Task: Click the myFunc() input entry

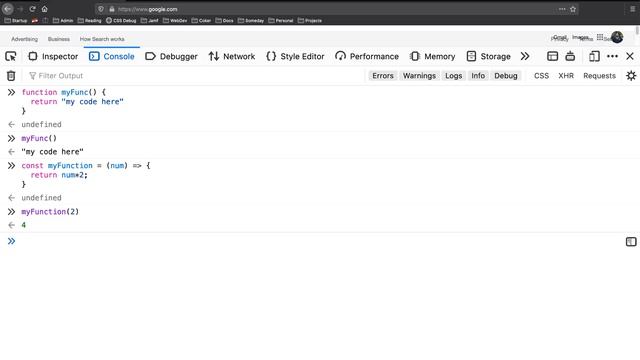Action: (x=39, y=138)
